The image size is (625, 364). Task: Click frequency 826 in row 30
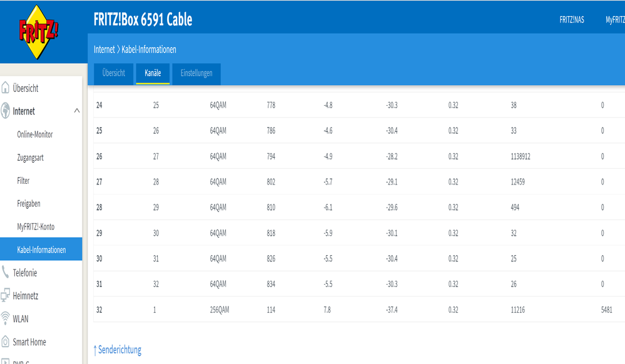pos(271,258)
